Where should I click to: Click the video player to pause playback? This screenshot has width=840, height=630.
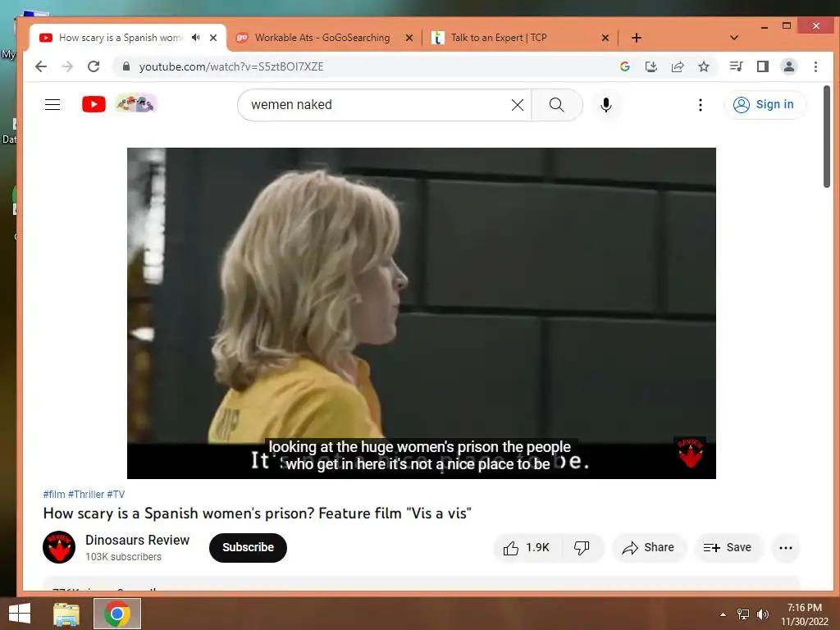tap(421, 313)
